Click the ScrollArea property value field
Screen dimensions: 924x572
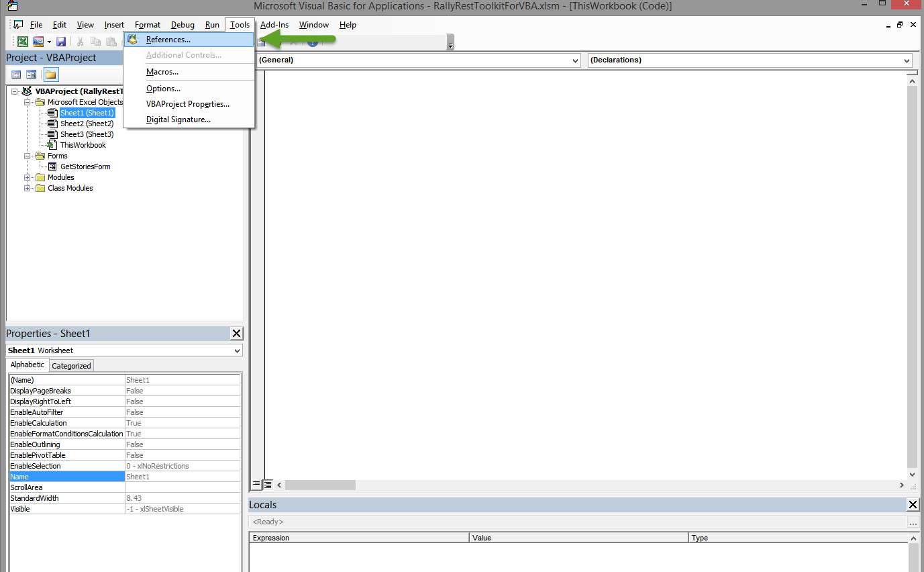tap(183, 487)
